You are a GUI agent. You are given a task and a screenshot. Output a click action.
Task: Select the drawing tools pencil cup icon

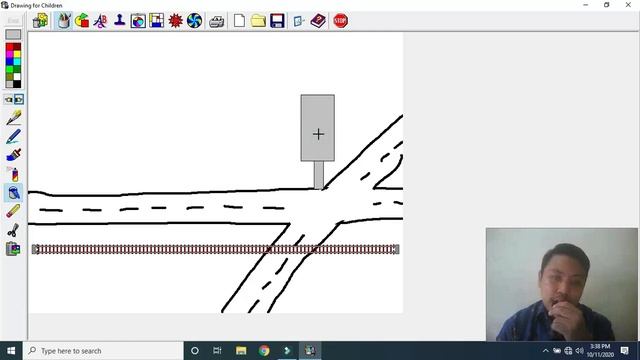click(63, 20)
